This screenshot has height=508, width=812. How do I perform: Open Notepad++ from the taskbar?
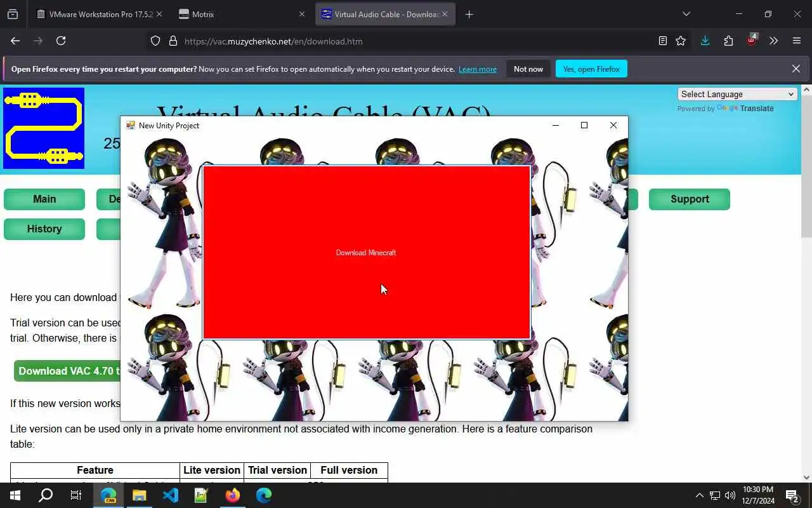coord(201,495)
